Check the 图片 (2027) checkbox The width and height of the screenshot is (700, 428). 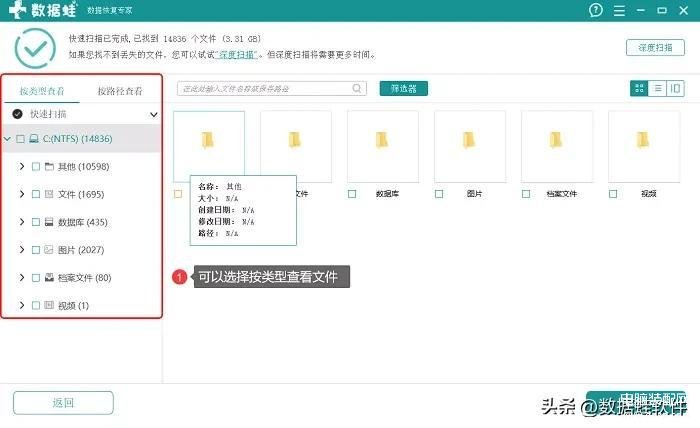(x=36, y=250)
